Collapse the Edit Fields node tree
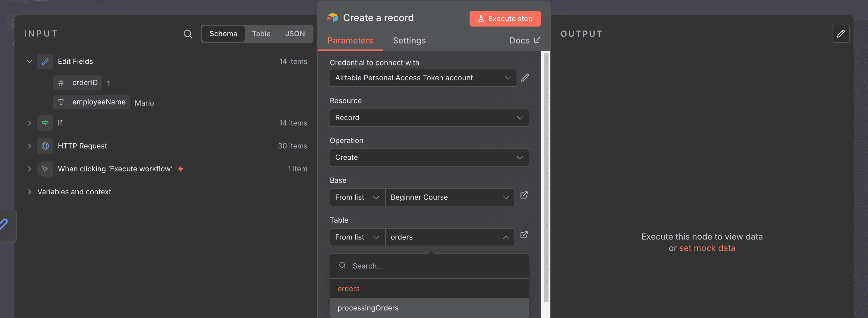 point(29,61)
